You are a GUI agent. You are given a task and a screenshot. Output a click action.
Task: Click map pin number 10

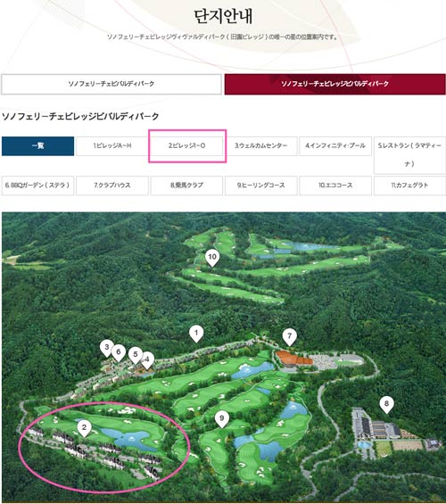coord(212,258)
